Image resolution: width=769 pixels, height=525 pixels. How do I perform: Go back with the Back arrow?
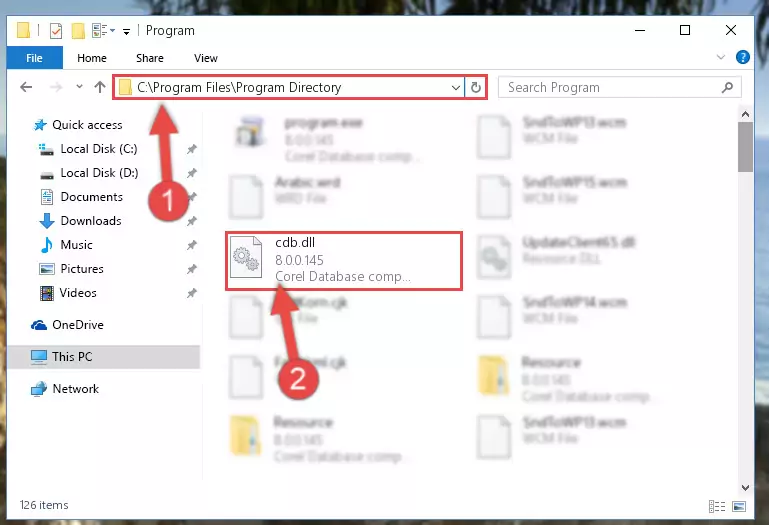pos(26,87)
